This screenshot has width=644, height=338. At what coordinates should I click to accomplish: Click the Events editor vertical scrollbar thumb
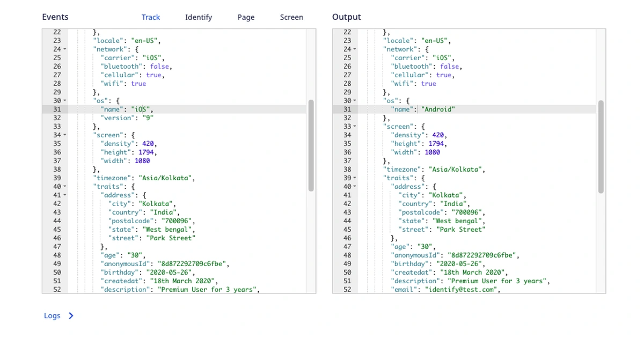pos(311,145)
